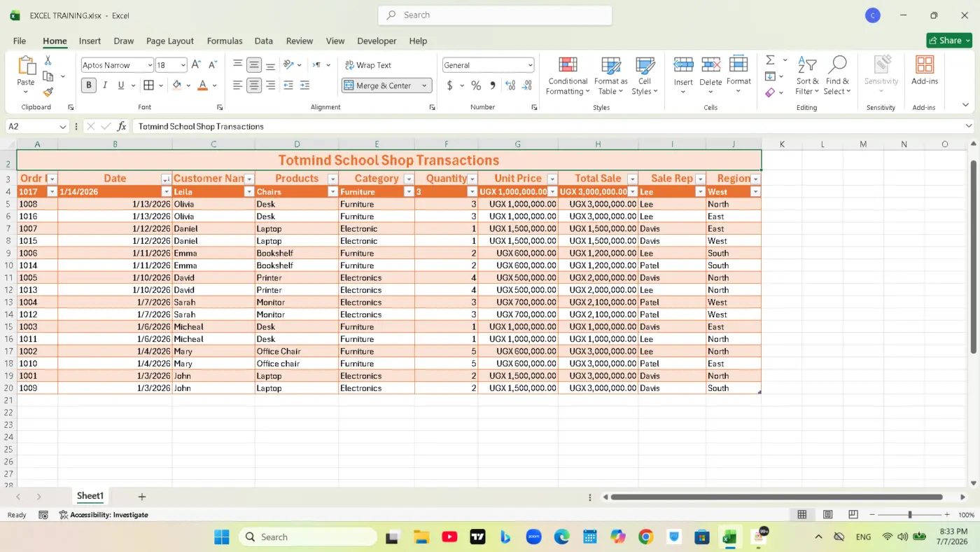Open the font name dropdown

coord(150,65)
